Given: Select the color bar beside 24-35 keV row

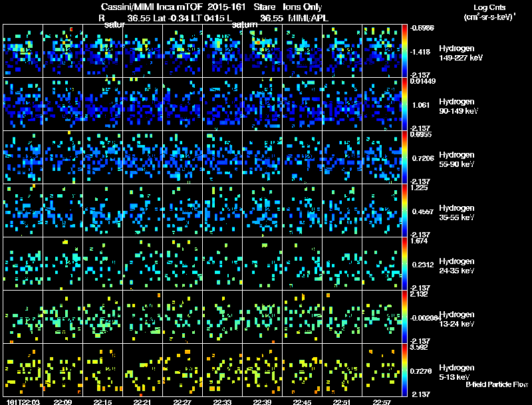Looking at the screenshot, I should point(404,264).
